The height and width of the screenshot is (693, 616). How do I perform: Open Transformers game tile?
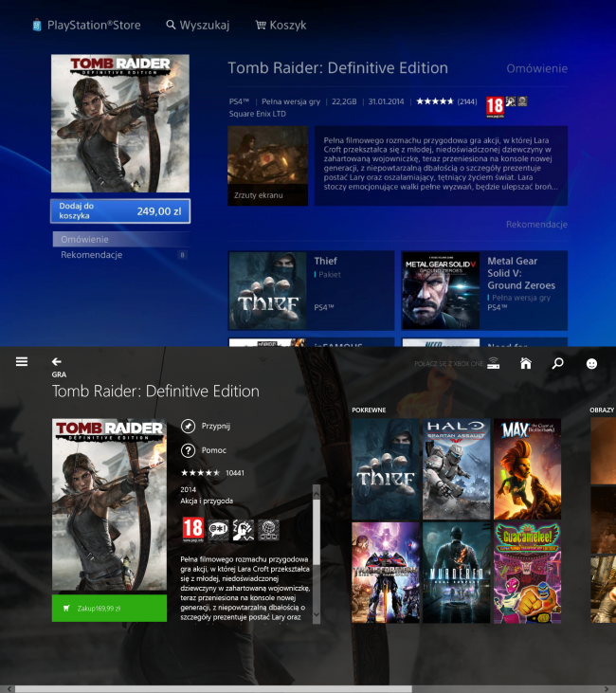pyautogui.click(x=386, y=573)
